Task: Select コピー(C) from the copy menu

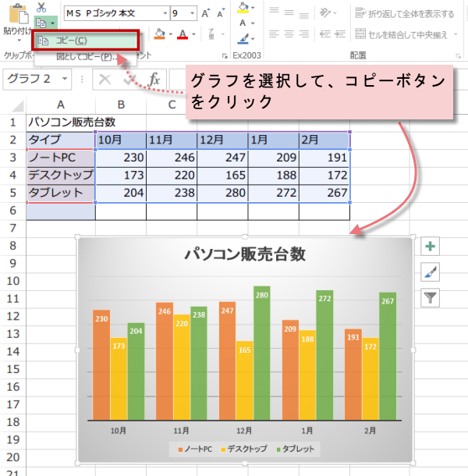Action: tap(86, 41)
